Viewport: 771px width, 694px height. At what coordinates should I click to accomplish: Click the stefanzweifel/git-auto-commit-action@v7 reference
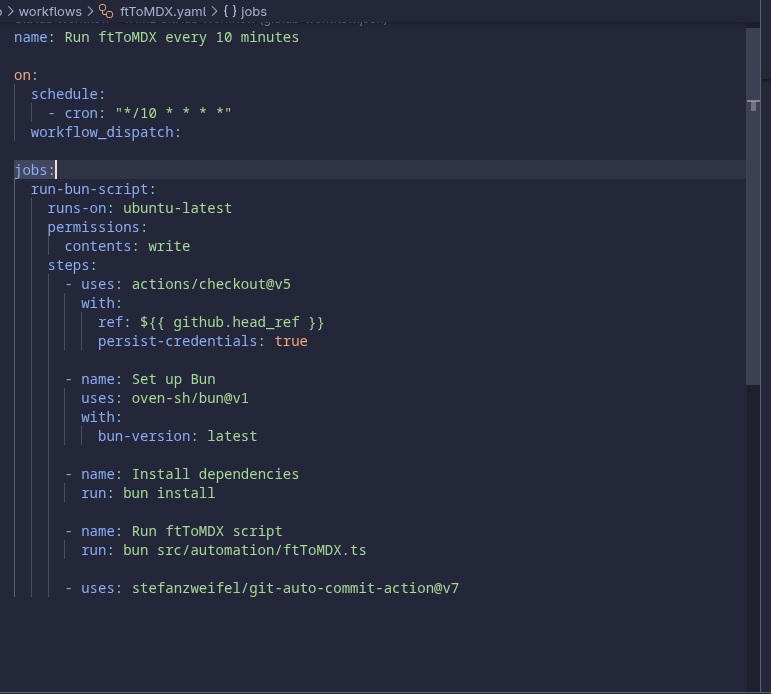(x=295, y=588)
